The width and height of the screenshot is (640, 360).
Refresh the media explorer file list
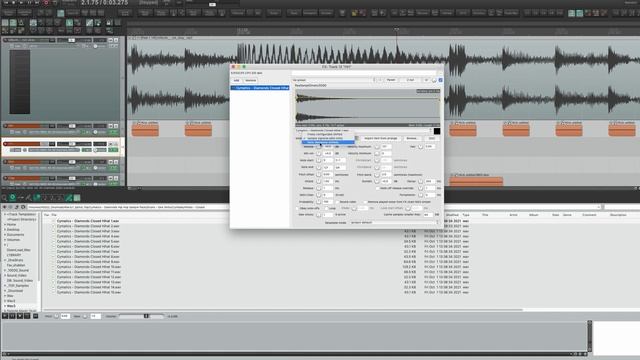[23, 207]
